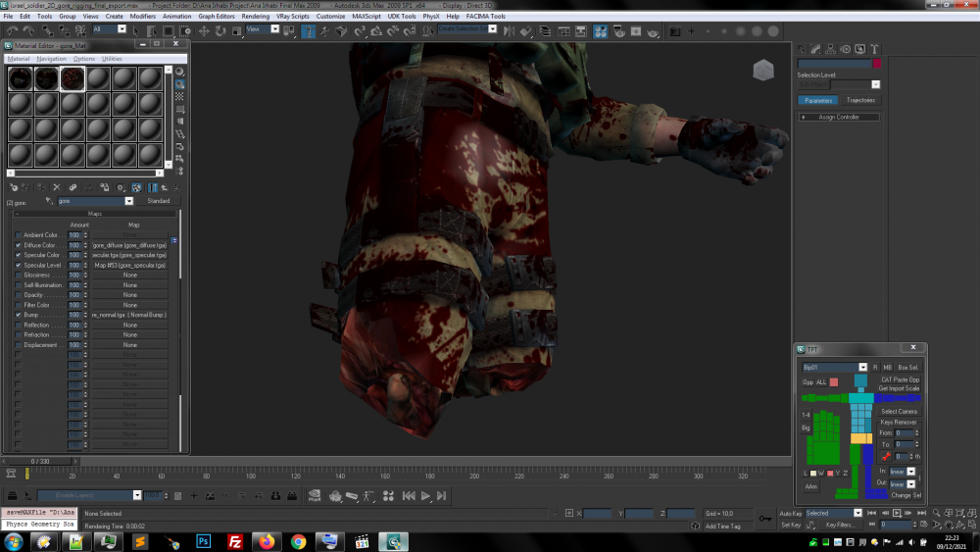Screen dimensions: 980x552
Task: Enable the Opacity map checkbox
Action: 18,295
